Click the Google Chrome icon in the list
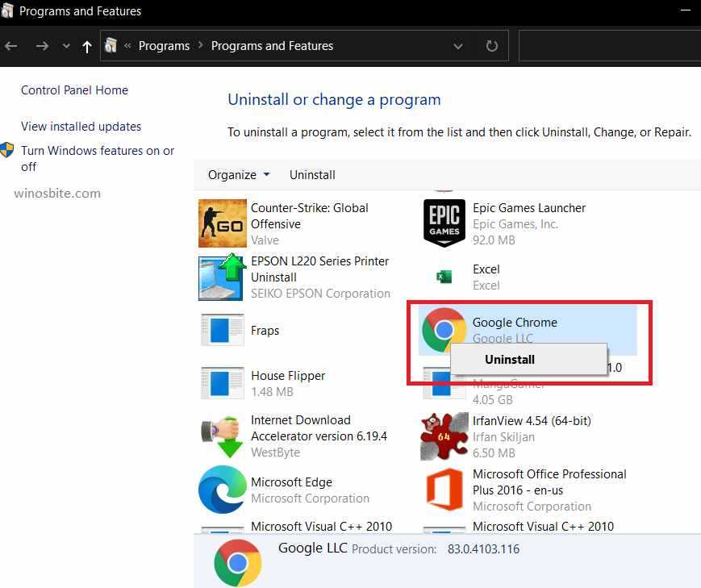This screenshot has height=588, width=701. coord(444,330)
